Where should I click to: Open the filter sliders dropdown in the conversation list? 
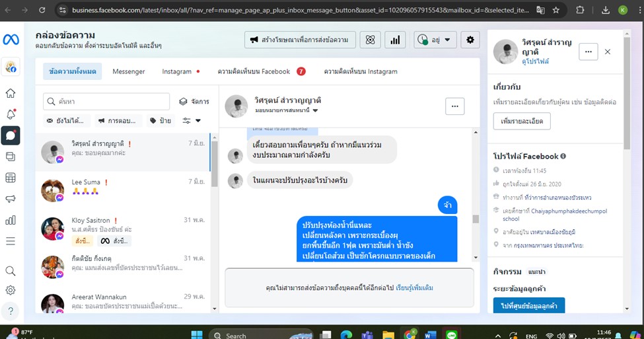pyautogui.click(x=192, y=121)
